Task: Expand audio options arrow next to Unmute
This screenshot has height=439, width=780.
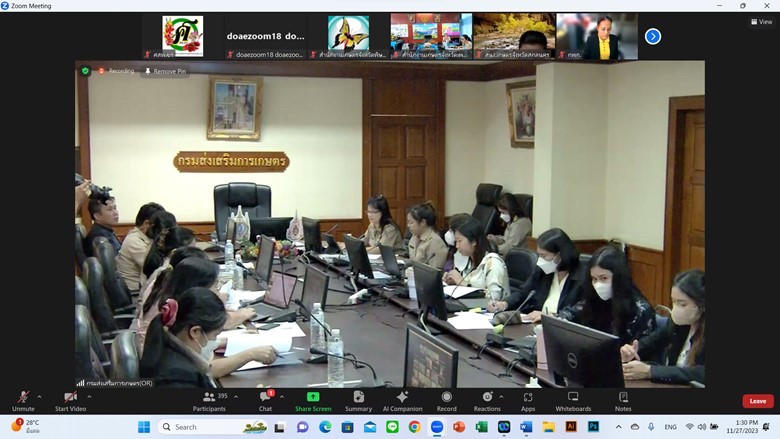Action: pos(39,396)
